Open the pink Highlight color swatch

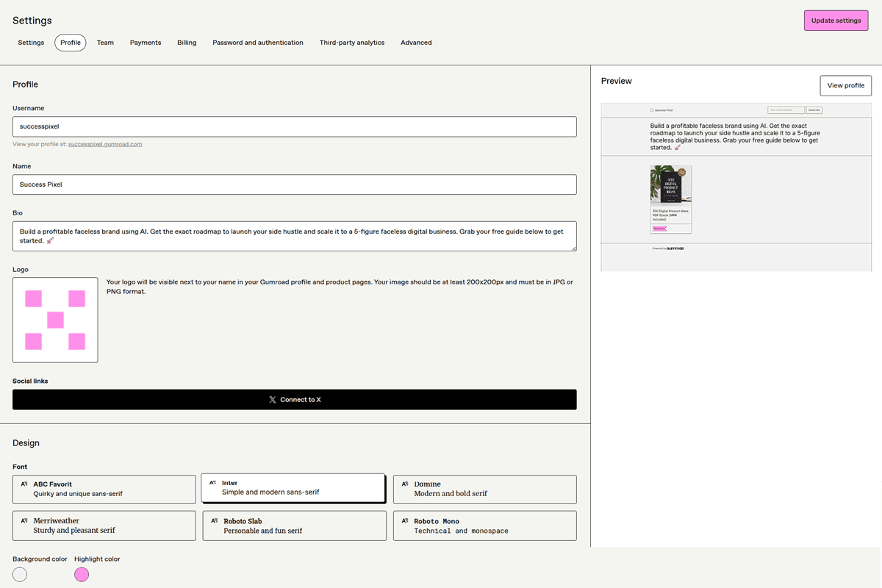pyautogui.click(x=82, y=575)
